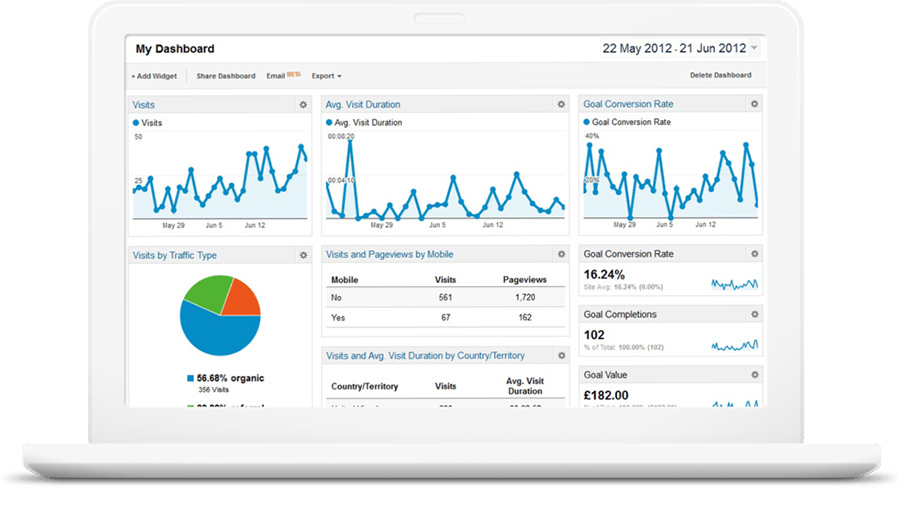The width and height of the screenshot is (900, 520).
Task: Click the Avg. Visit Duration widget title
Action: click(363, 104)
